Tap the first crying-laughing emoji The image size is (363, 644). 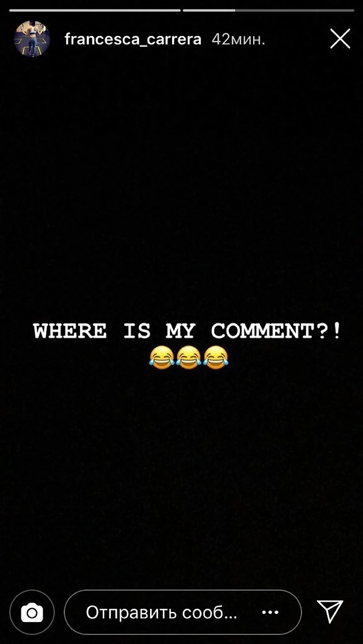point(162,357)
